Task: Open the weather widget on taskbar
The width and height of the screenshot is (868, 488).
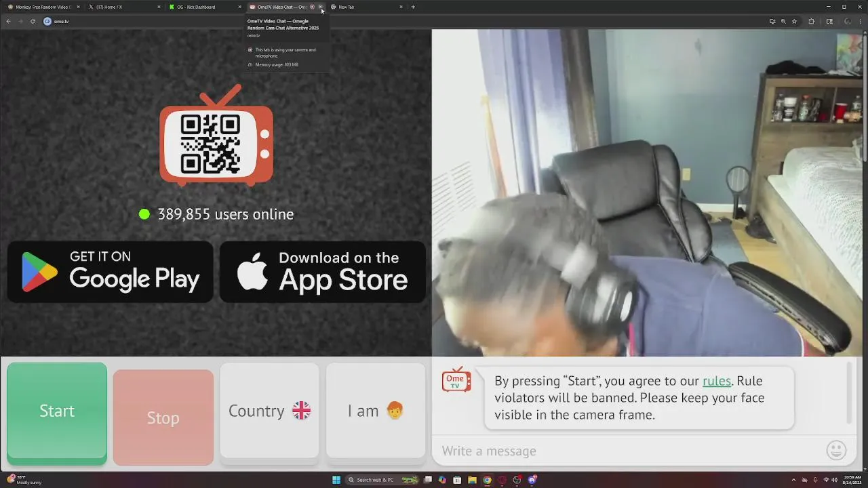Action: (24, 480)
